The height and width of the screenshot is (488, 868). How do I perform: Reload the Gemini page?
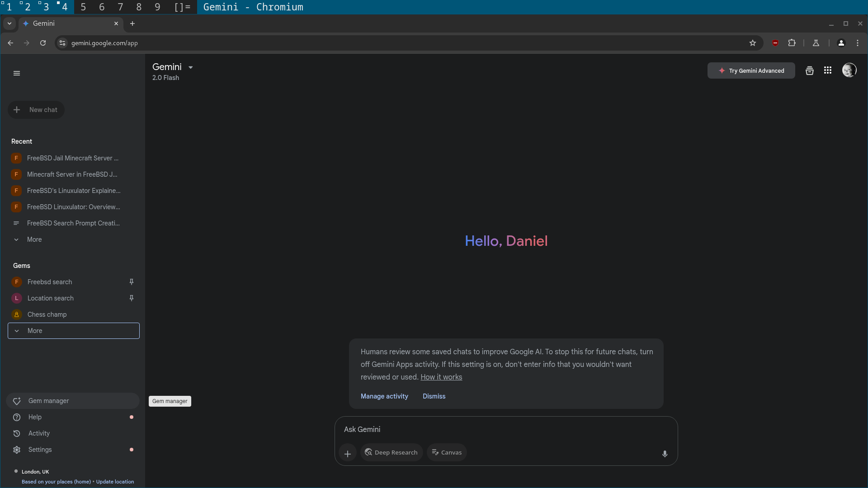43,43
